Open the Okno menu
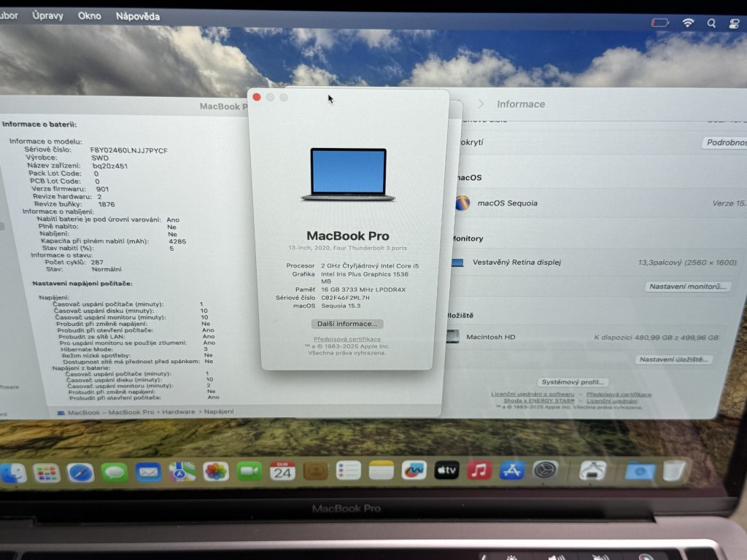The height and width of the screenshot is (560, 747). point(90,16)
